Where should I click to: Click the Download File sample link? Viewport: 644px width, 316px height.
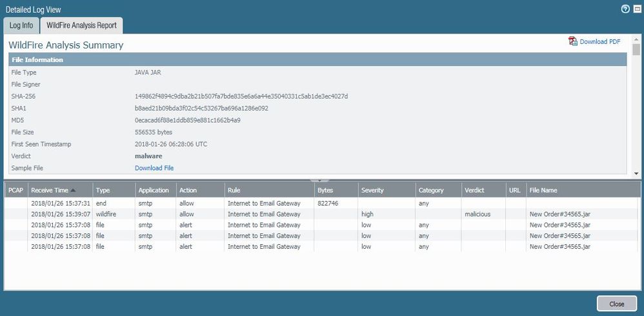pyautogui.click(x=154, y=168)
